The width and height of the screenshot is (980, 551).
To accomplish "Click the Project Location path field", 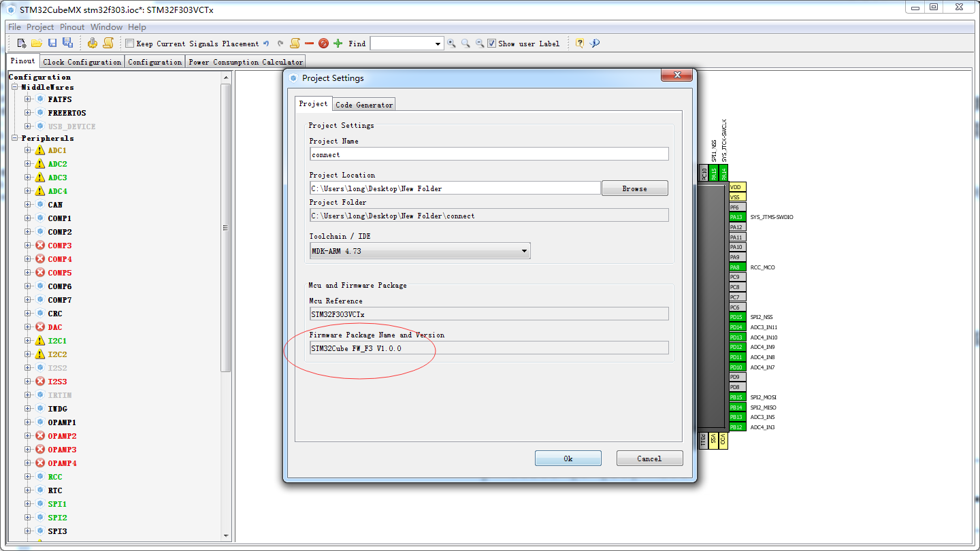I will (x=455, y=188).
